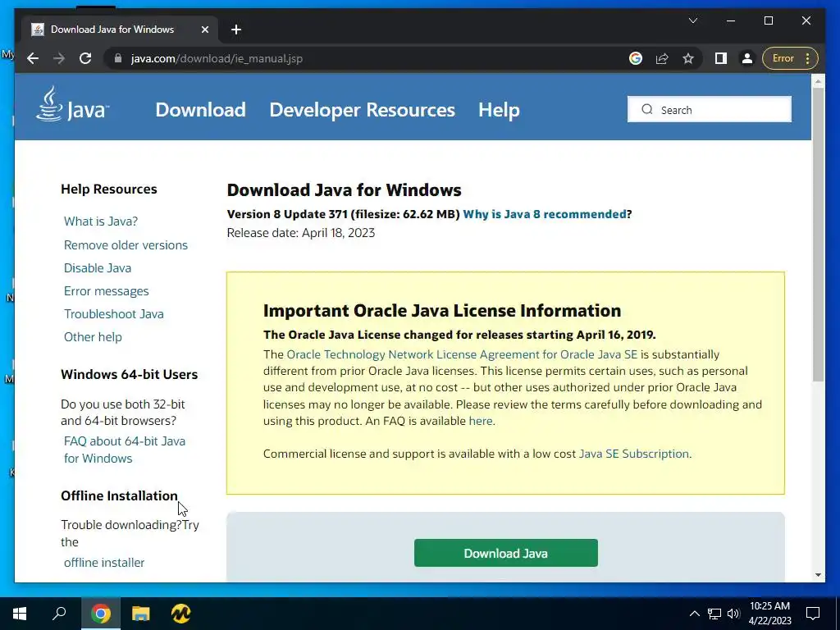Open the Help nav item

pyautogui.click(x=499, y=110)
